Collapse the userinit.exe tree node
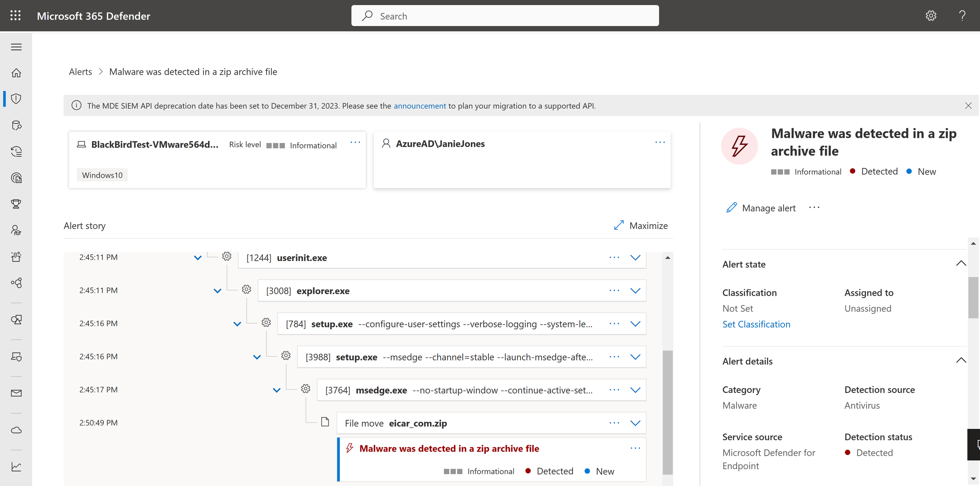980x486 pixels. point(198,258)
